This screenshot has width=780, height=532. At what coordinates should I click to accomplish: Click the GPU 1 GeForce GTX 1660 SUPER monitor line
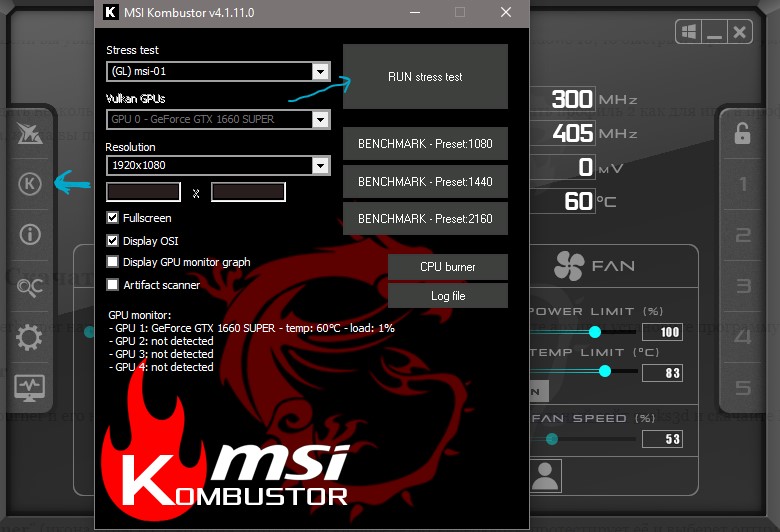[x=252, y=328]
